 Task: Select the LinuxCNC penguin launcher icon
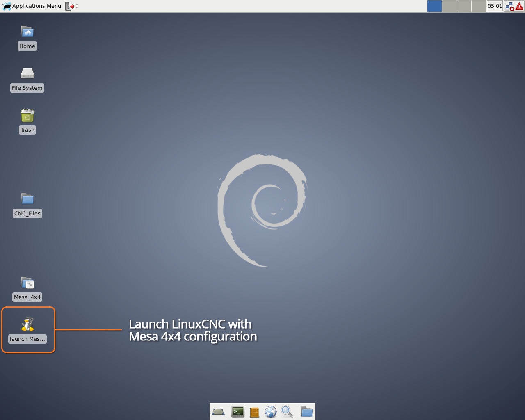point(27,324)
